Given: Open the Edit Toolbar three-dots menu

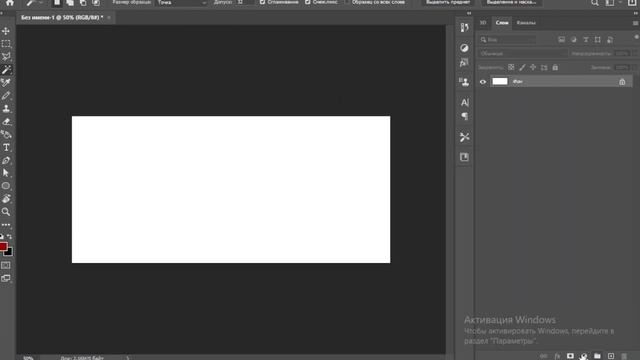Looking at the screenshot, I should tap(6, 225).
